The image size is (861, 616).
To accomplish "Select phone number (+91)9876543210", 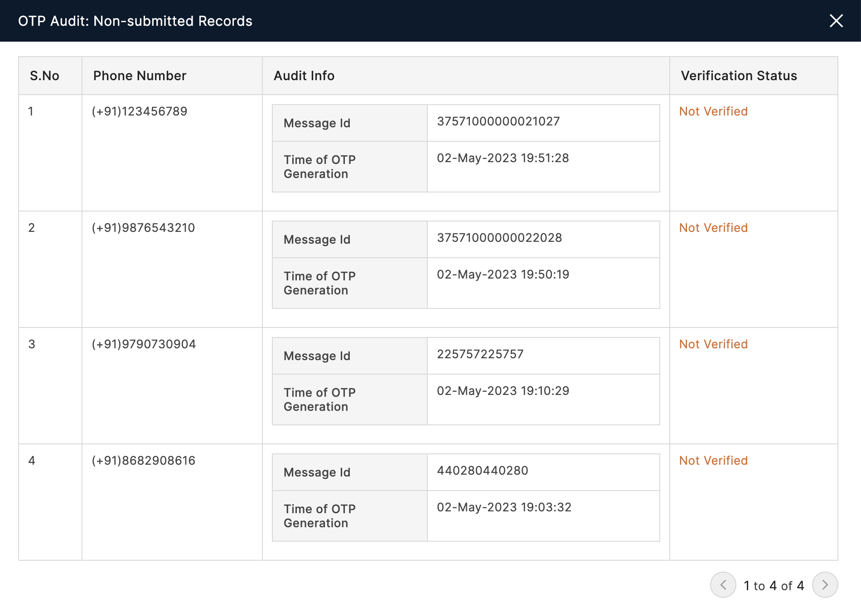I will 143,228.
